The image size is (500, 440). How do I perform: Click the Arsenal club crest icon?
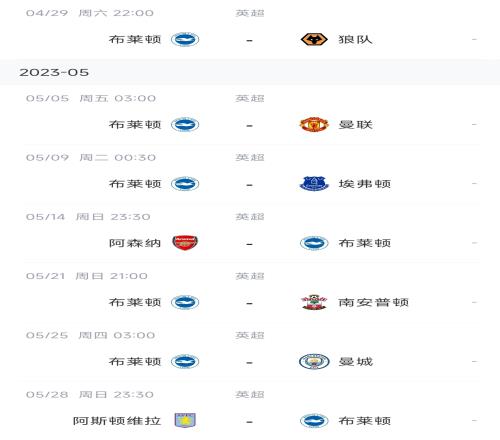tap(185, 243)
